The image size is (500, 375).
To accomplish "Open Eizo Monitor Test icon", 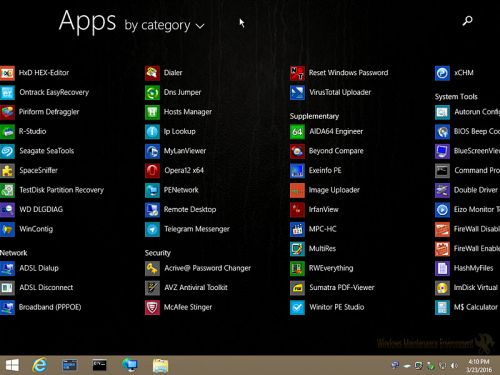I will click(x=442, y=210).
